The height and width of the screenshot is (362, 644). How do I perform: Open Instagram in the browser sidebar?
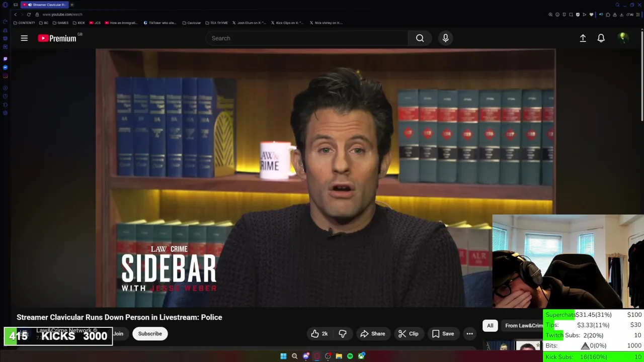pyautogui.click(x=5, y=76)
